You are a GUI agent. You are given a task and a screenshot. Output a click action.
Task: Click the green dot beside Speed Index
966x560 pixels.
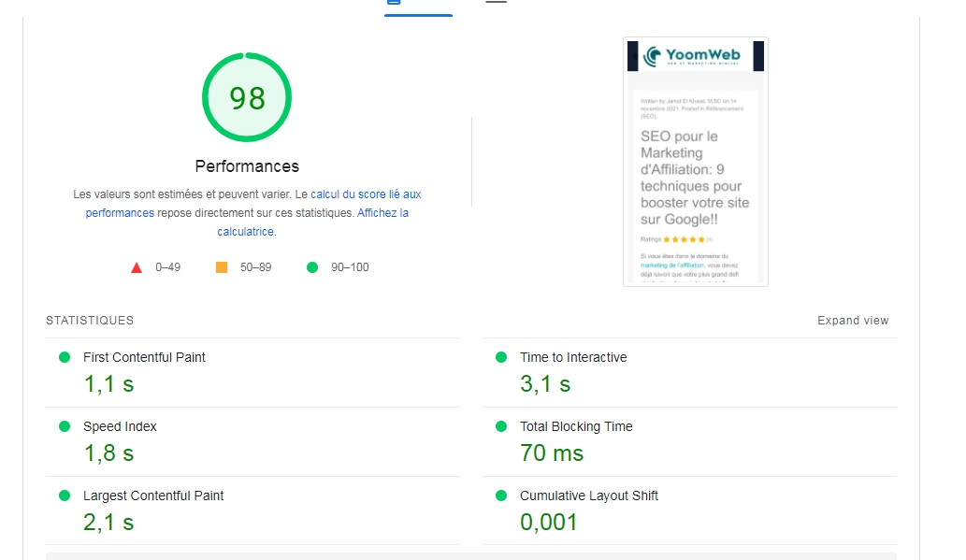pyautogui.click(x=65, y=426)
